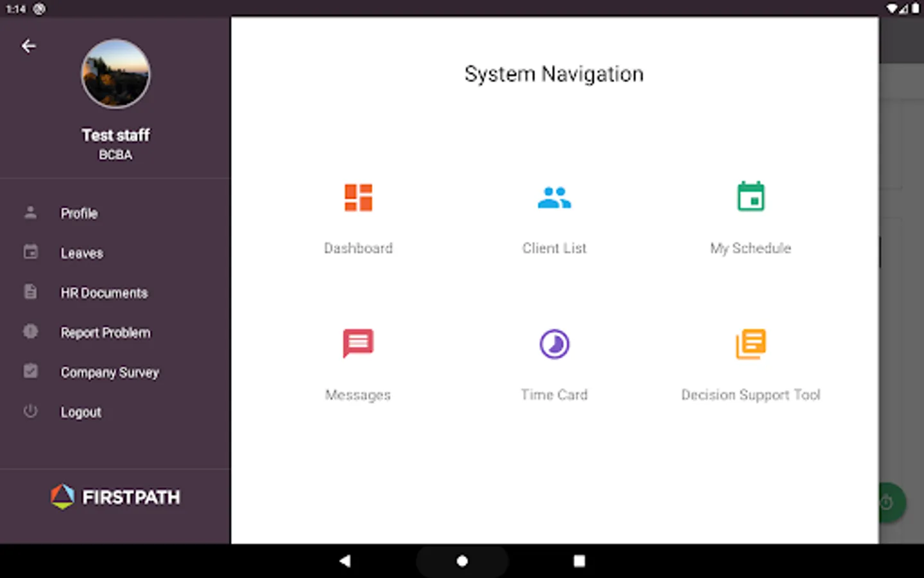Open the Messages label
Image resolution: width=924 pixels, height=578 pixels.
(x=358, y=395)
